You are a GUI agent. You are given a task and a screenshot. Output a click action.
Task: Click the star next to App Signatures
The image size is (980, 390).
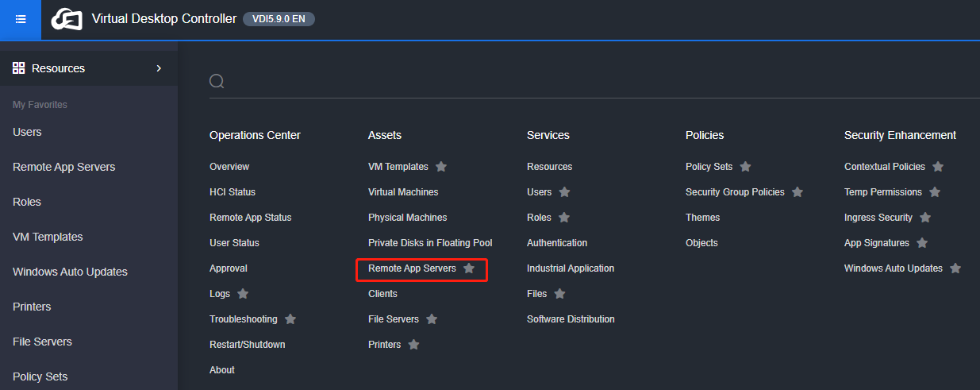(x=922, y=243)
